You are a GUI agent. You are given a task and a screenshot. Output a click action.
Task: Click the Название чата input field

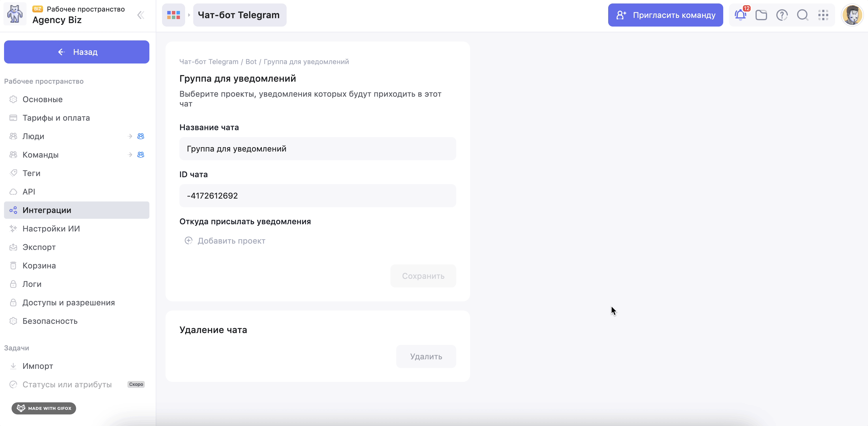pyautogui.click(x=317, y=149)
